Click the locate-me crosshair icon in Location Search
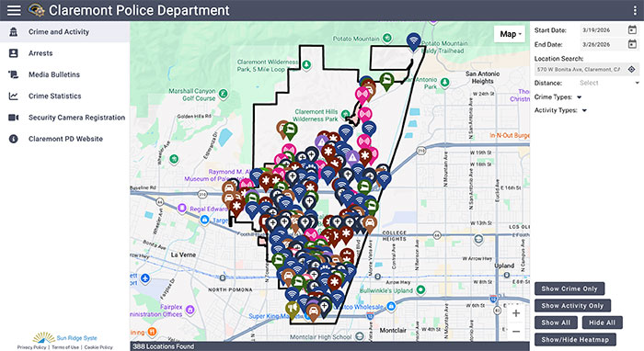 (x=631, y=69)
